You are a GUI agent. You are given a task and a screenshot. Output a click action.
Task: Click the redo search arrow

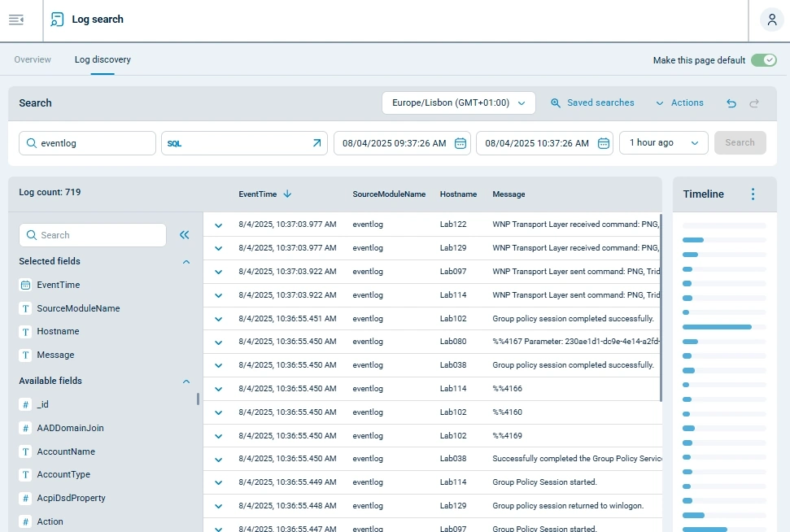pyautogui.click(x=753, y=102)
